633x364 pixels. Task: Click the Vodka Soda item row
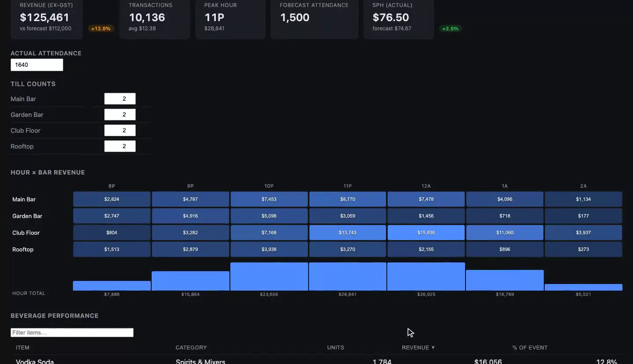click(316, 360)
